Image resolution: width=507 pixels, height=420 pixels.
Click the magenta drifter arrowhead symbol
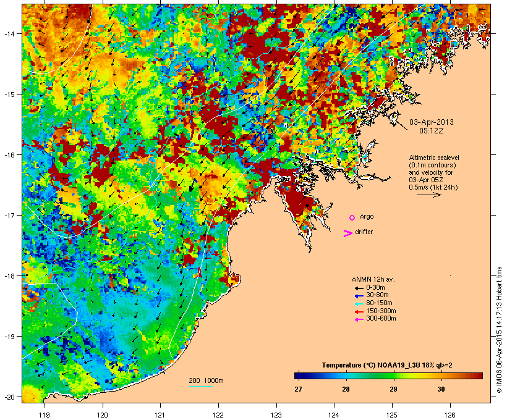tap(348, 233)
